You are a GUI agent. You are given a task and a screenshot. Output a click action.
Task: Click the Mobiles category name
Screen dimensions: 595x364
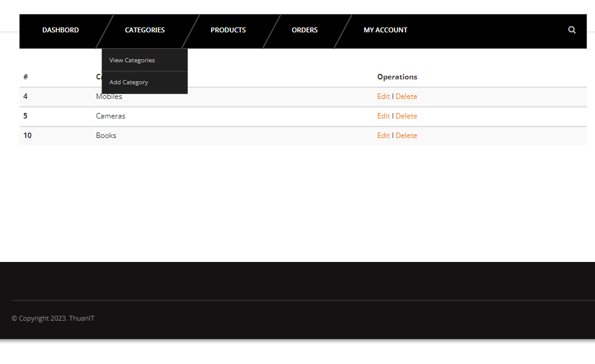pos(108,96)
